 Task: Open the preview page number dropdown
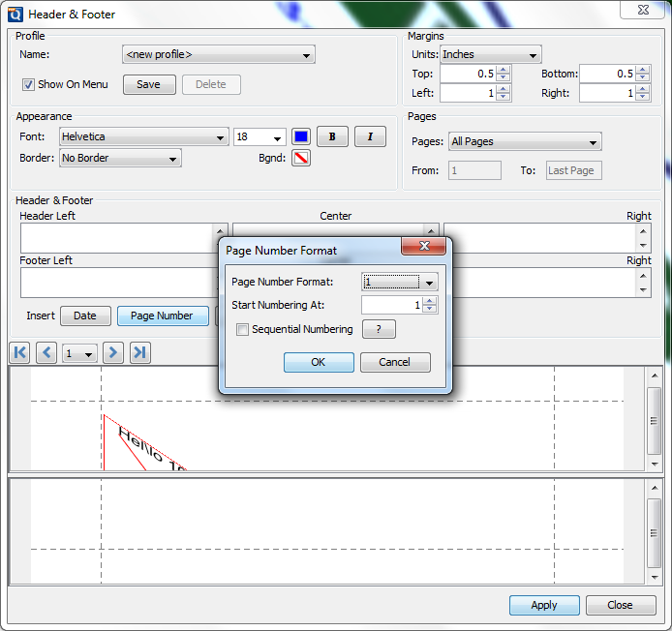coord(79,353)
